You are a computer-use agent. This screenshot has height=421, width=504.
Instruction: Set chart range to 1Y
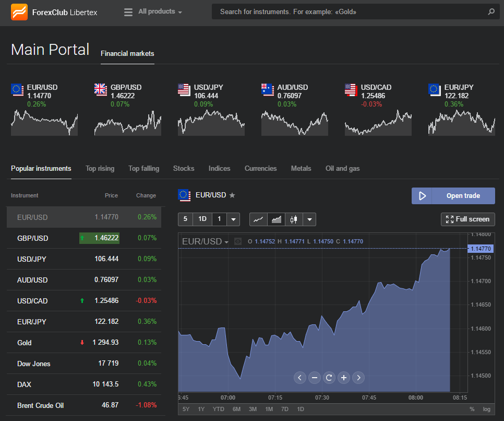pos(201,409)
